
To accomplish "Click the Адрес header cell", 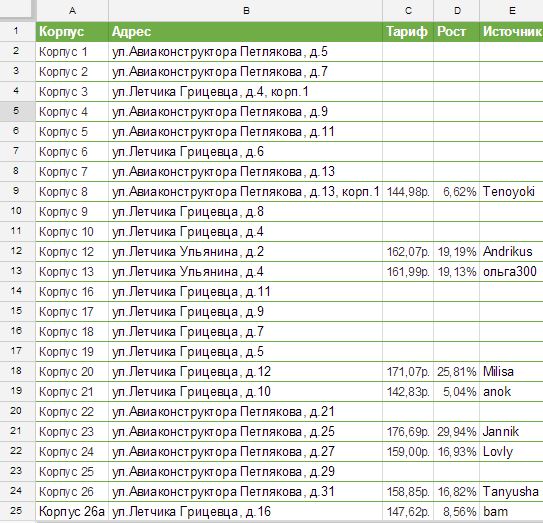I will point(246,32).
